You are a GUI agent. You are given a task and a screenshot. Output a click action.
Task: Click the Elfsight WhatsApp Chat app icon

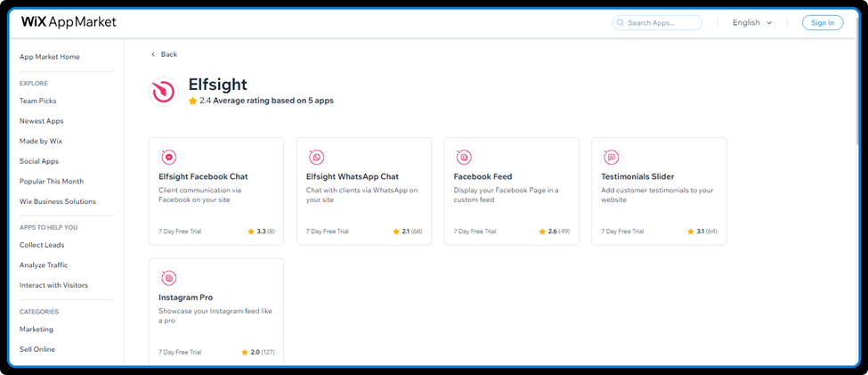coord(317,158)
